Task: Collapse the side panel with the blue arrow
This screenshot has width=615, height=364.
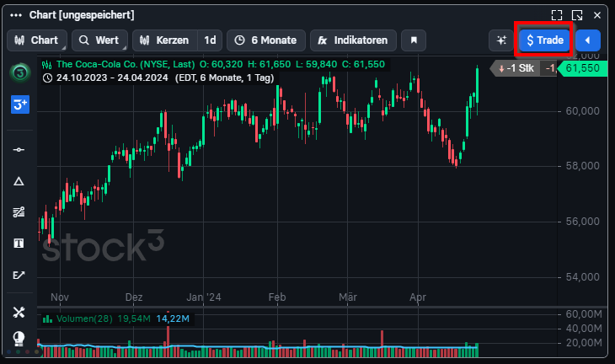Action: (587, 40)
